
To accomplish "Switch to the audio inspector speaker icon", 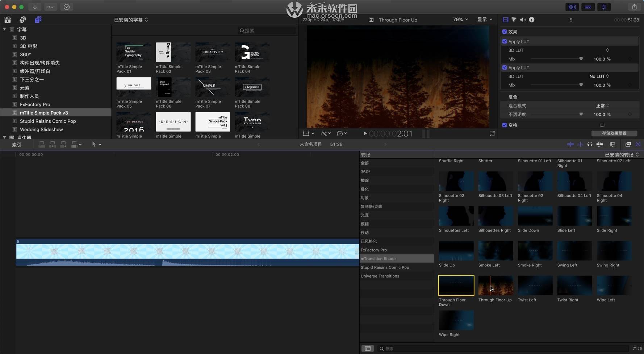I will coord(523,20).
